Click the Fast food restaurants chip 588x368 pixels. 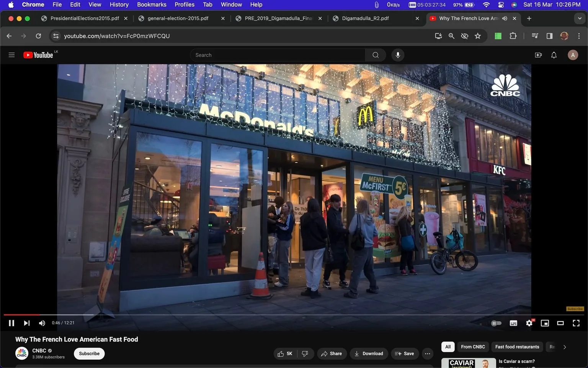pos(517,347)
